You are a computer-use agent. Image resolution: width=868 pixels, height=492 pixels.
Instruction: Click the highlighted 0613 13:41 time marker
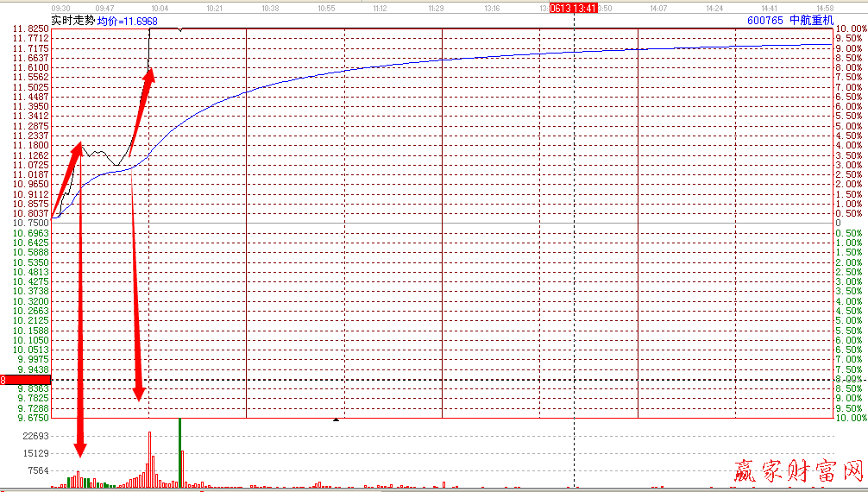[573, 8]
